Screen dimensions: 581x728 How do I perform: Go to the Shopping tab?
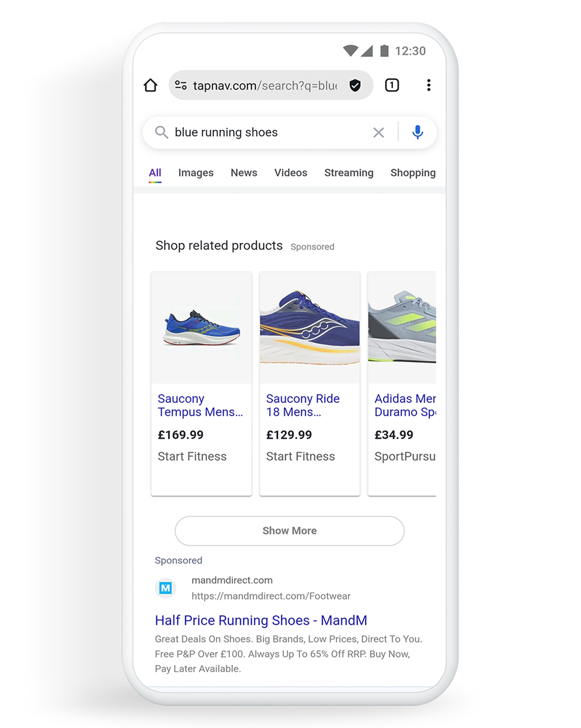[413, 172]
